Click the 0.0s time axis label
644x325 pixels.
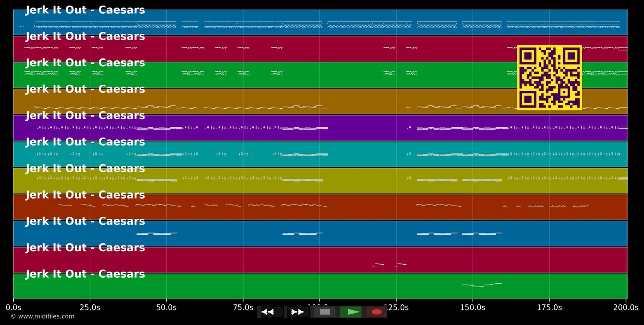(x=13, y=307)
